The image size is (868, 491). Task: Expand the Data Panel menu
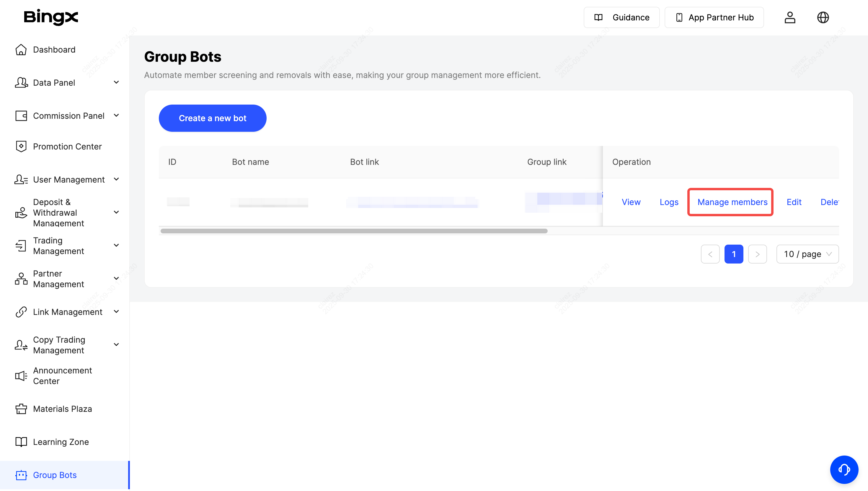tap(116, 83)
